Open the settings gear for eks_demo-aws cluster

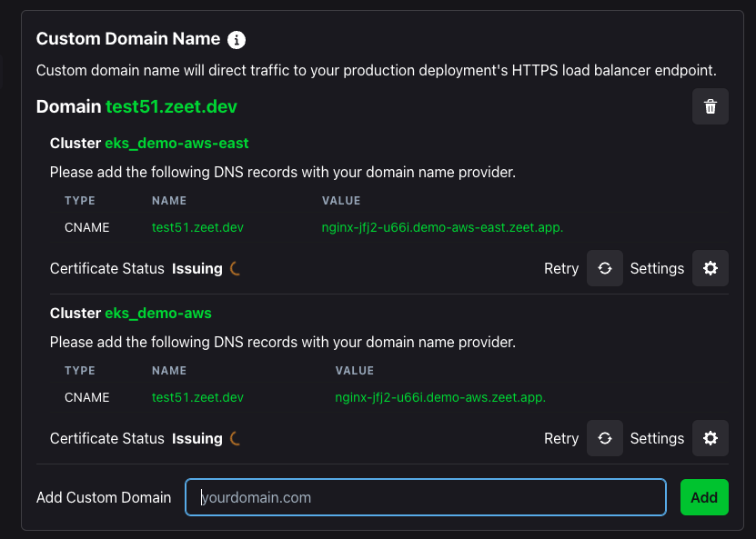(711, 438)
